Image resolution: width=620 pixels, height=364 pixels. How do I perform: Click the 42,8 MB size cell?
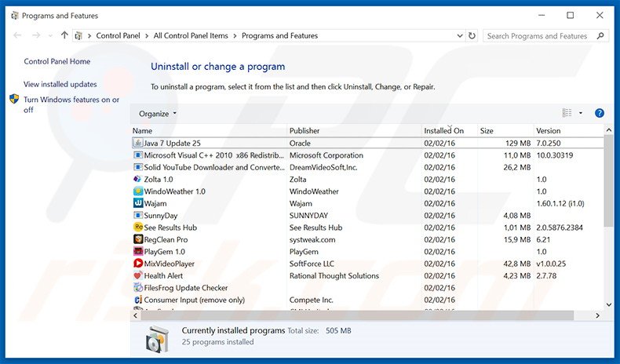point(517,264)
